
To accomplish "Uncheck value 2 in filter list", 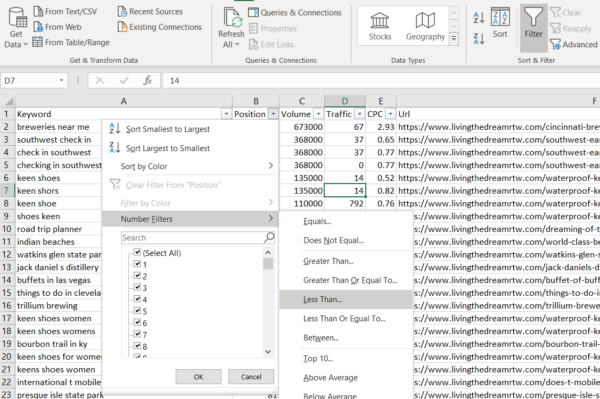I will [137, 275].
